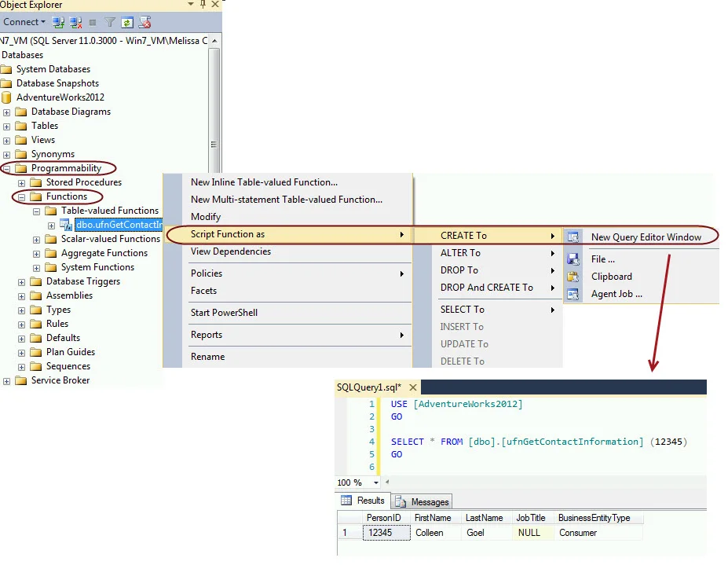Open the zoom 100 % dropdown
The image size is (728, 565).
click(x=376, y=482)
